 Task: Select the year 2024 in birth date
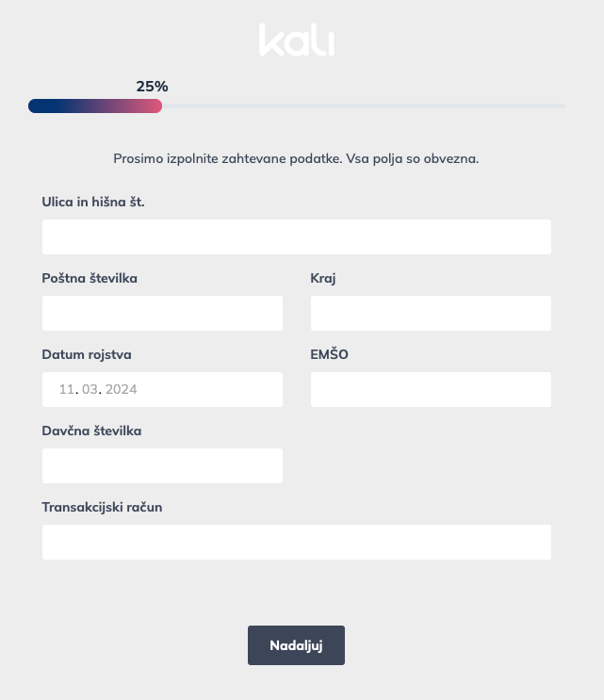coord(126,389)
